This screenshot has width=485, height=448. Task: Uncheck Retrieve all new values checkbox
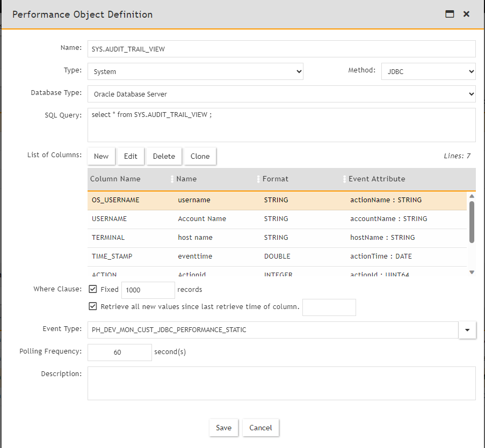[93, 307]
